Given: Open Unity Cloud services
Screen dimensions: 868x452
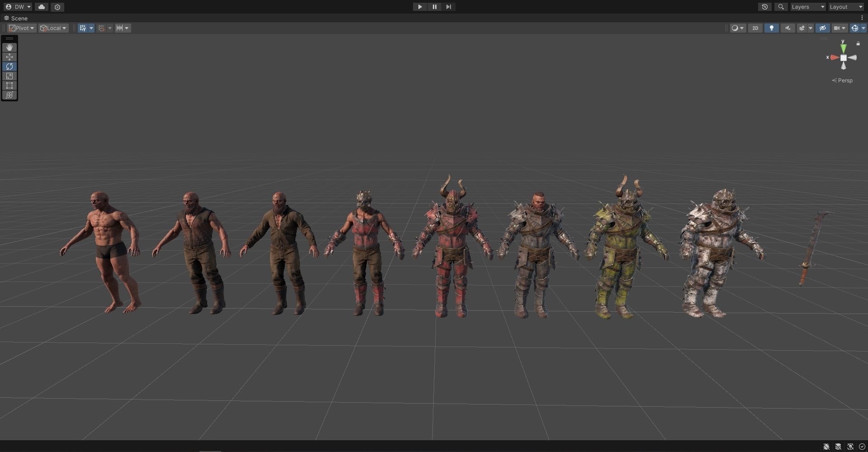Looking at the screenshot, I should click(x=42, y=7).
